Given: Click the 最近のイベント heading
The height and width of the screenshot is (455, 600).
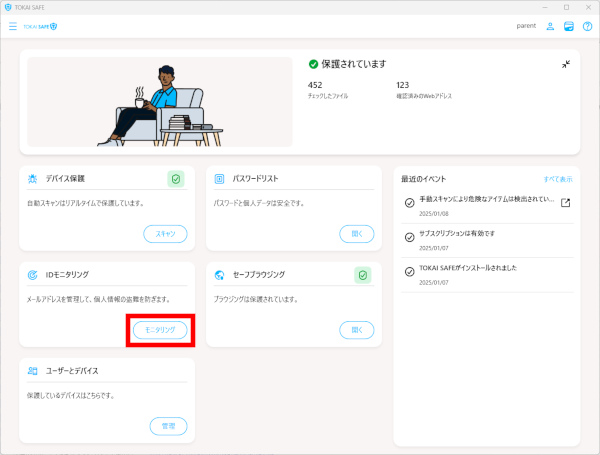Looking at the screenshot, I should coord(424,179).
